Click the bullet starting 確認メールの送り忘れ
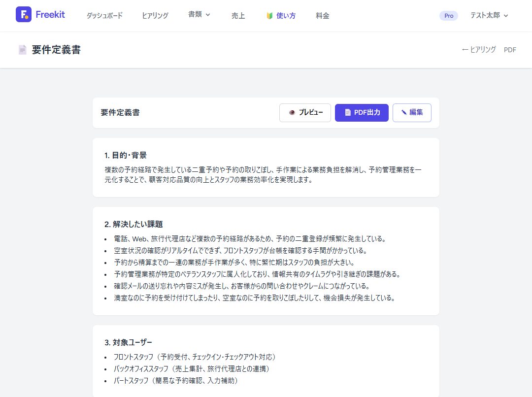 pyautogui.click(x=242, y=286)
